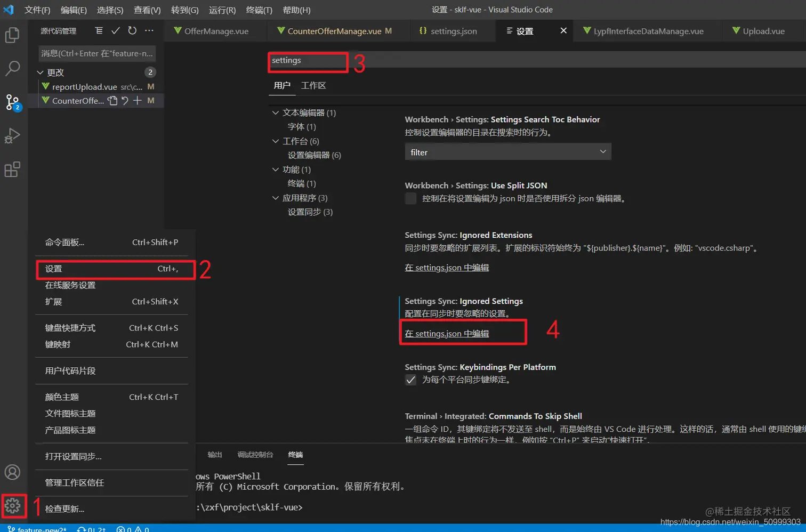Open the 查看(V) menu
Viewport: 806px width, 532px height.
147,10
